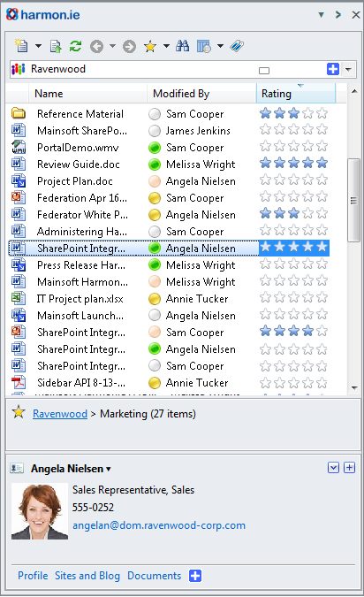This screenshot has height=597, width=364.
Task: Open the views dropdown arrow
Action: click(220, 46)
